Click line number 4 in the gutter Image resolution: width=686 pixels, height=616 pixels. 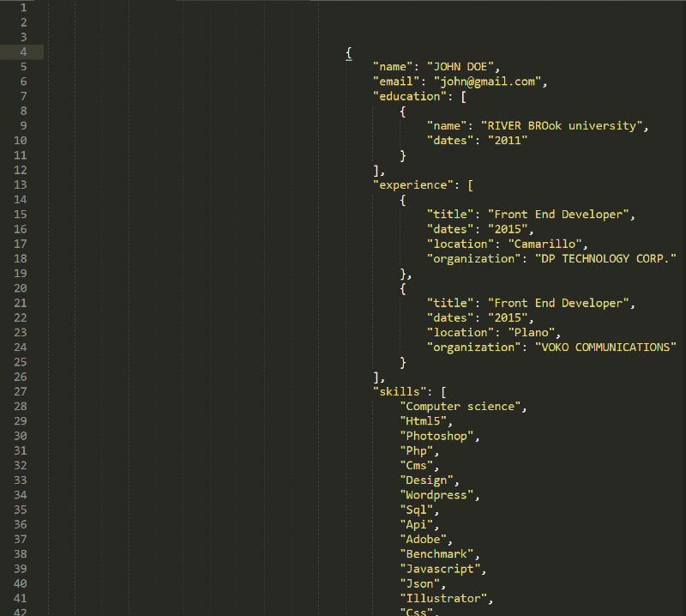(23, 52)
